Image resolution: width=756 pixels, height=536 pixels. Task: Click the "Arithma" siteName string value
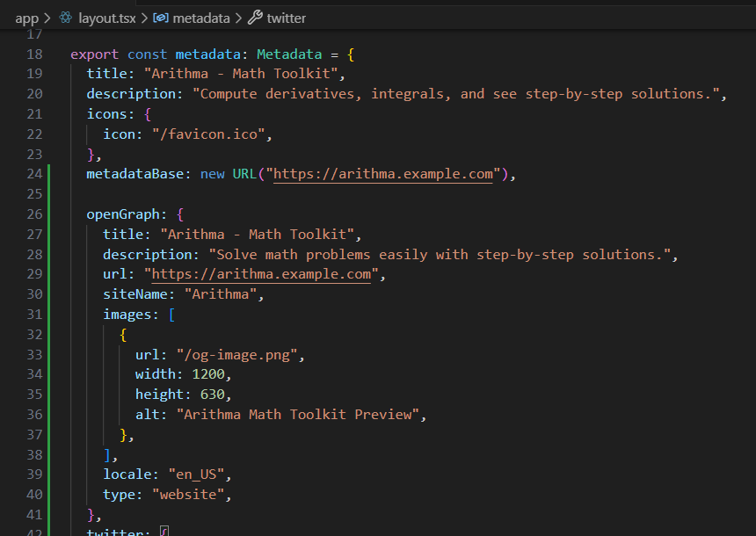pyautogui.click(x=221, y=294)
